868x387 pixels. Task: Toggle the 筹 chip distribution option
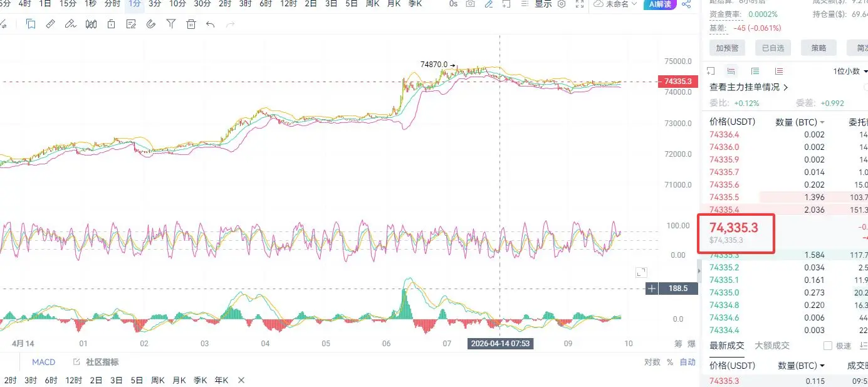[x=678, y=344]
